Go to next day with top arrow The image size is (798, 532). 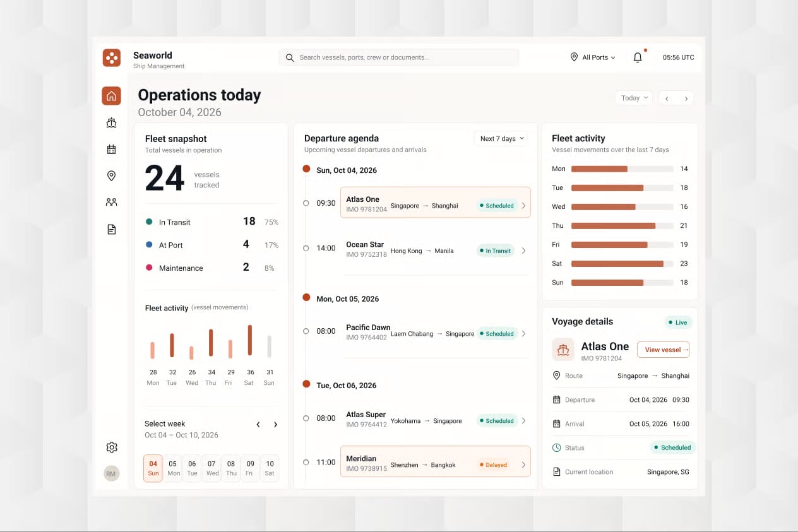coord(686,98)
